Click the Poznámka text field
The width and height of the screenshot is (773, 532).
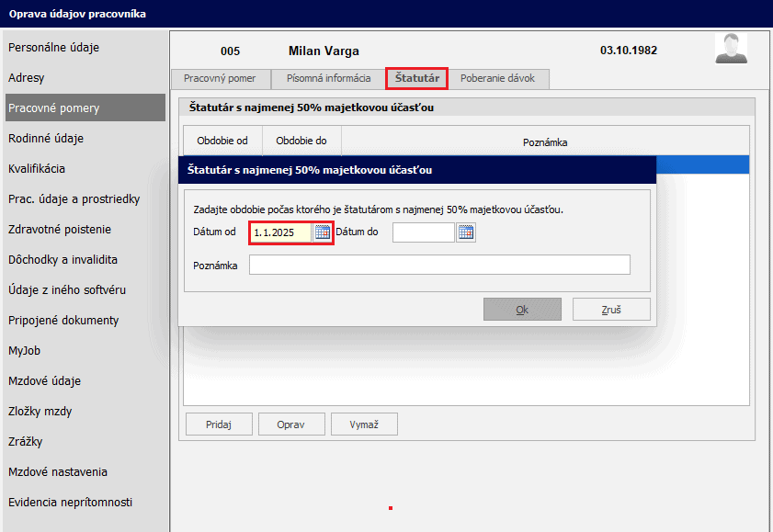click(x=439, y=266)
